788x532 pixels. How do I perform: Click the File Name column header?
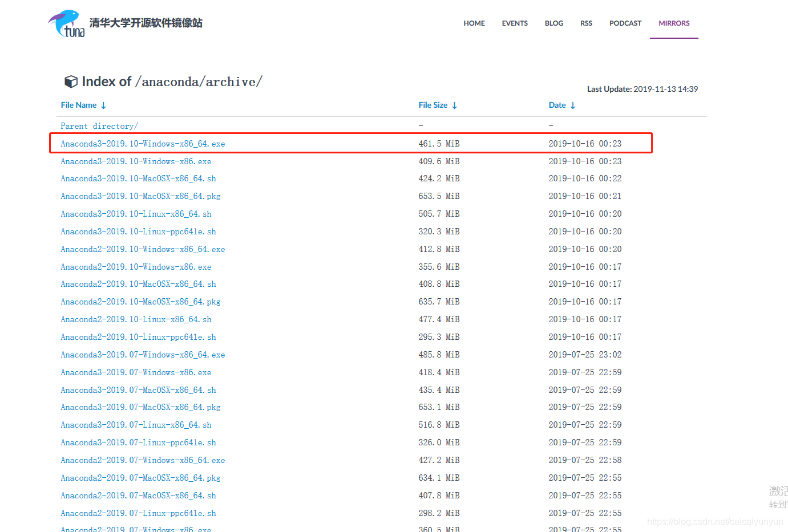[x=79, y=105]
